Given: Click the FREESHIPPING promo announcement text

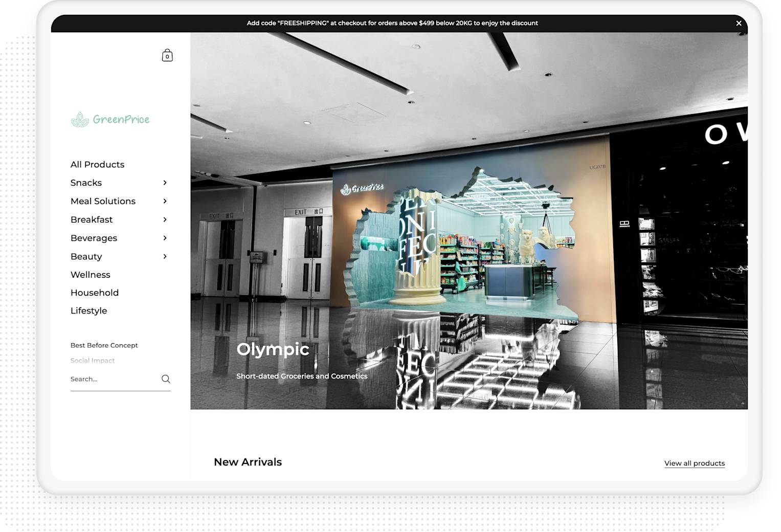Looking at the screenshot, I should (392, 23).
